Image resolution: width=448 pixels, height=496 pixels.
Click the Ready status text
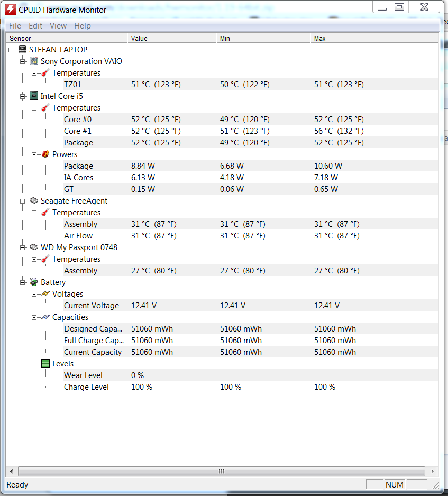(17, 484)
